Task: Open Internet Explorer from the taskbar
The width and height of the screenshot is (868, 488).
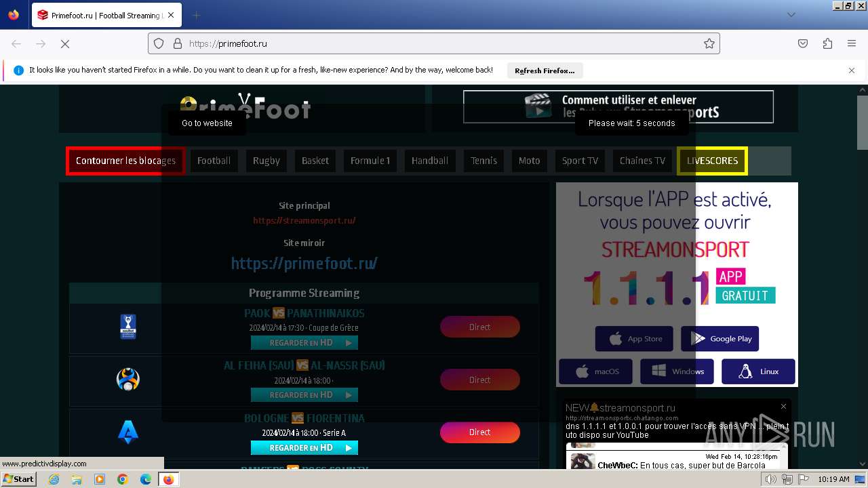Action: tap(54, 479)
